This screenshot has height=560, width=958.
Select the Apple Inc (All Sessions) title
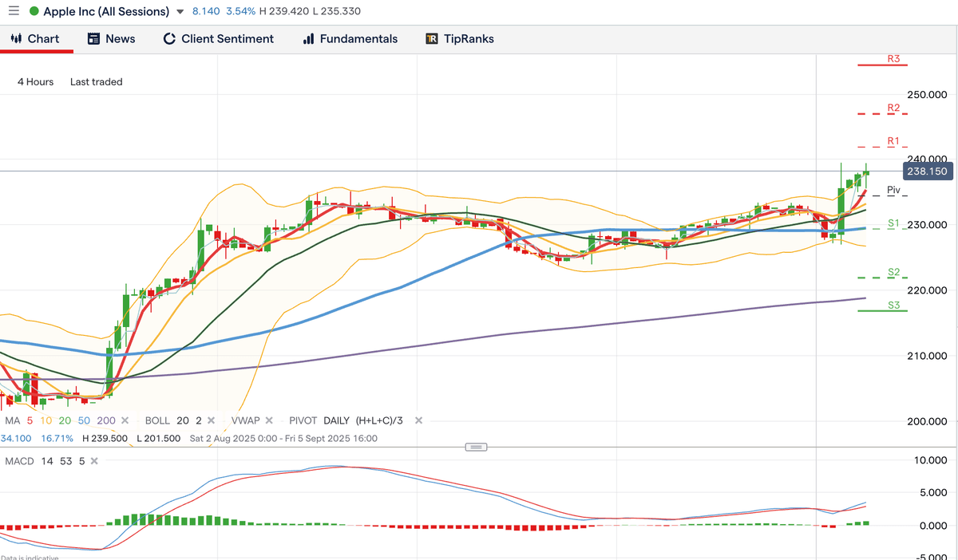106,12
